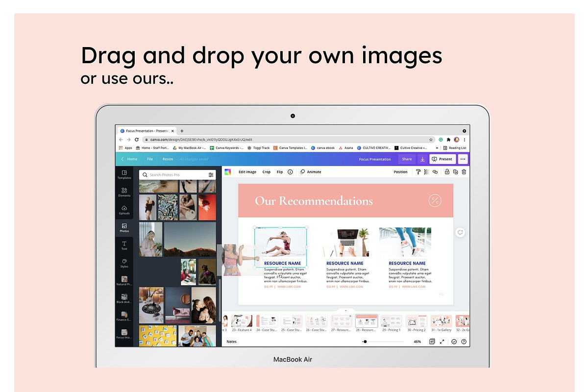Select the Photos sidebar tab
This screenshot has height=392, width=588.
(124, 228)
